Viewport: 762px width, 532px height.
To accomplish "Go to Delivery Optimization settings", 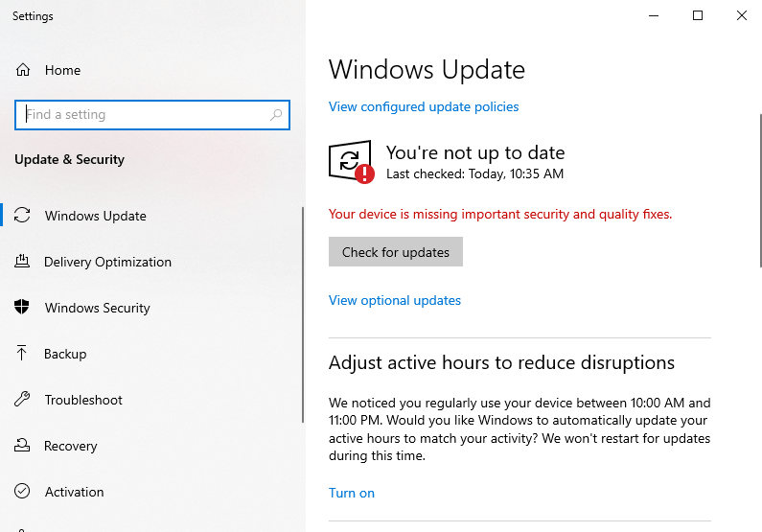I will click(x=151, y=262).
